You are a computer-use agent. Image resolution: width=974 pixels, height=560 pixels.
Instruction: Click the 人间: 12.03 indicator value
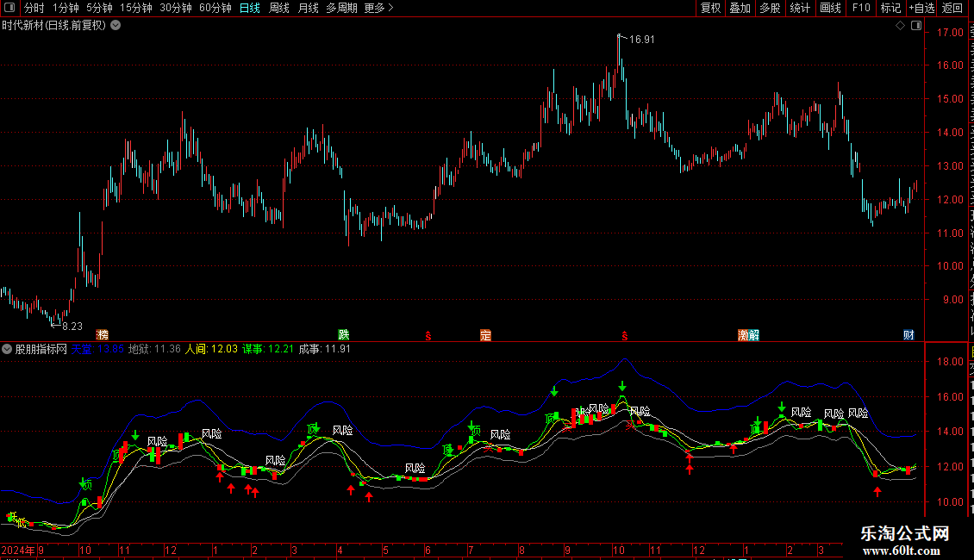point(211,349)
